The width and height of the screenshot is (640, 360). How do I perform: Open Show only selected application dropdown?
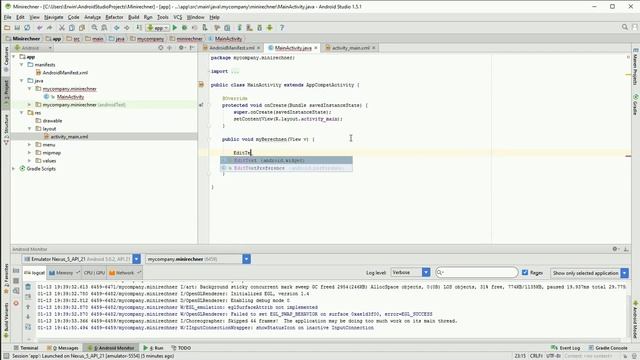click(x=589, y=273)
